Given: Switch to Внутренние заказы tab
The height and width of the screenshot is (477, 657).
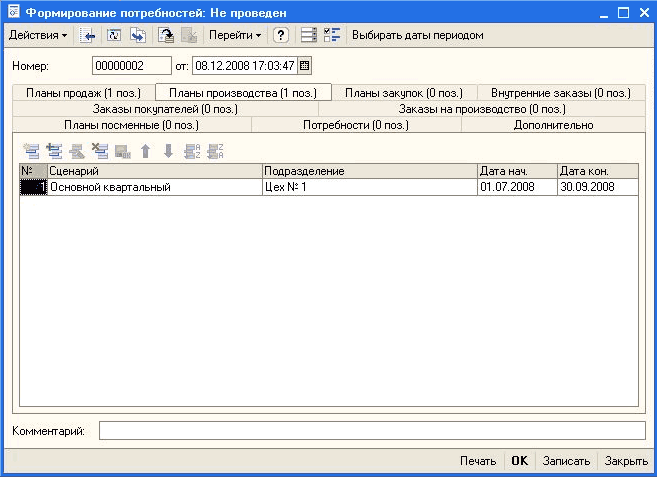Looking at the screenshot, I should point(561,93).
